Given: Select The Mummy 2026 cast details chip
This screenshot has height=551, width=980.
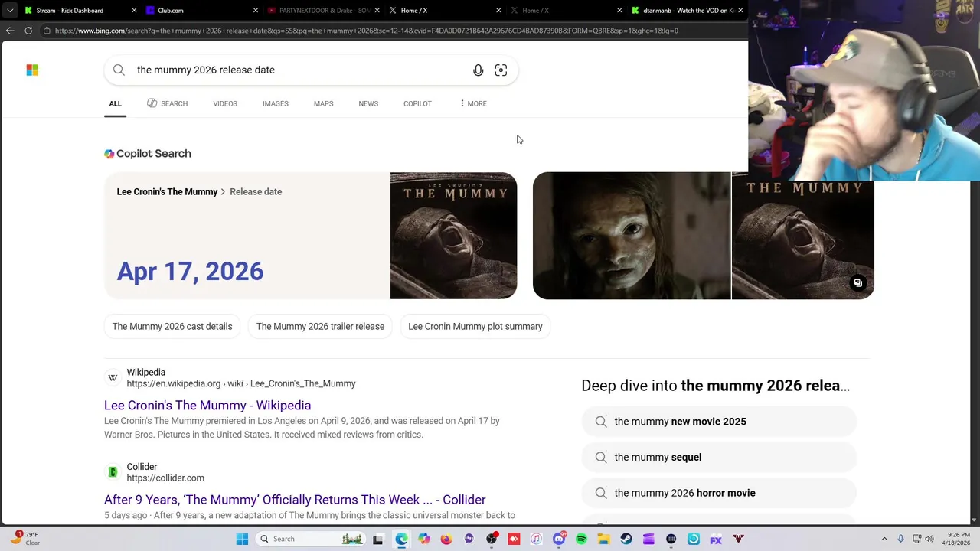Looking at the screenshot, I should (x=172, y=327).
